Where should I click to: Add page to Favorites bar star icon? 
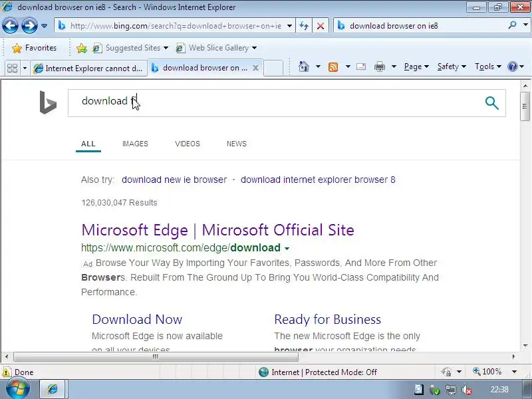pyautogui.click(x=81, y=48)
